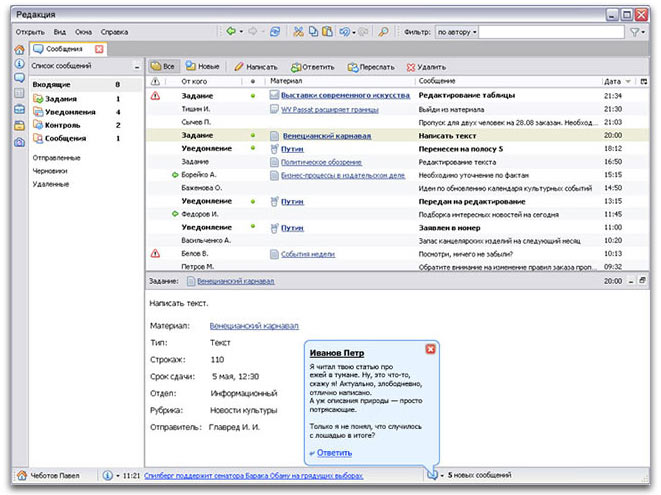The height and width of the screenshot is (495, 661).
Task: Toggle the Все messages filter button
Action: (x=162, y=66)
